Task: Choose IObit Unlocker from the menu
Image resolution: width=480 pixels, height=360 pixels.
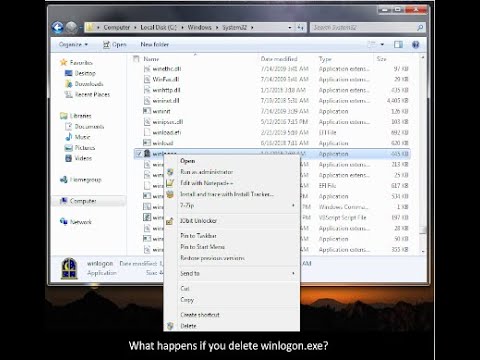Action: click(198, 221)
